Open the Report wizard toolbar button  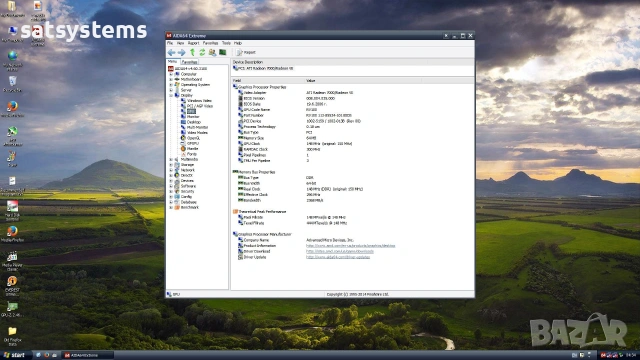tap(246, 52)
